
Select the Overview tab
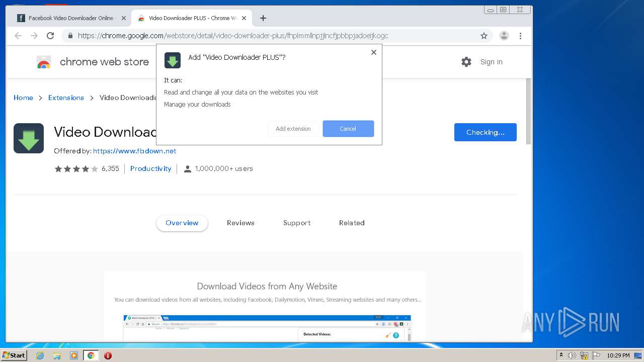coord(182,223)
